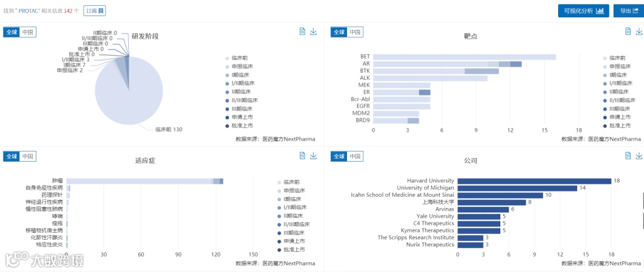Click the 肿瘤 bar in 适应症 chart
Screen dimensions: 644x272
[144, 181]
